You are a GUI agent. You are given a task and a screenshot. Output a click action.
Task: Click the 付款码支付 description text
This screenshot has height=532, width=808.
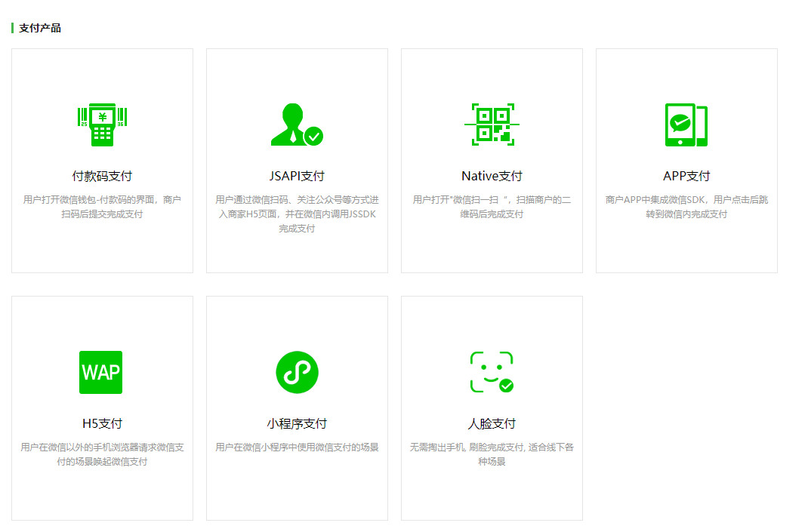[x=102, y=207]
